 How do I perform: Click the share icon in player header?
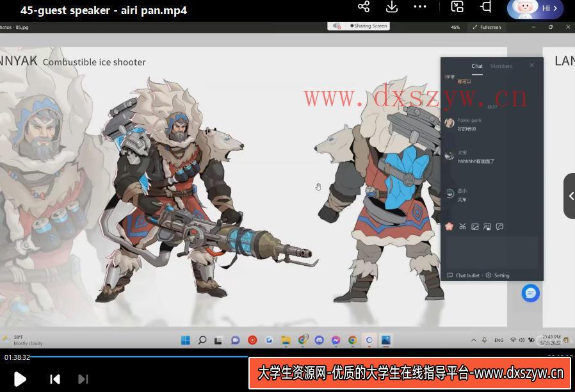[364, 6]
